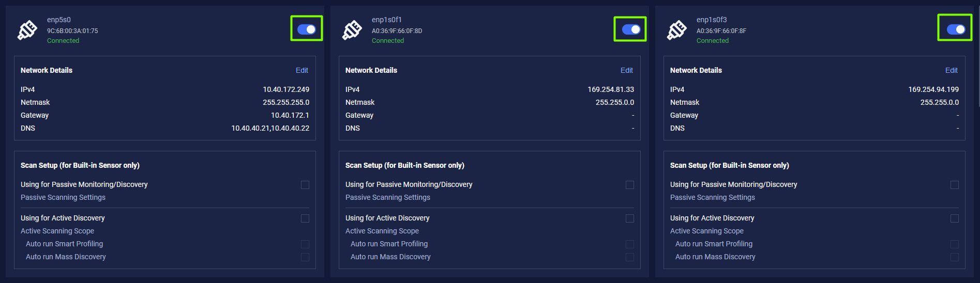Image resolution: width=980 pixels, height=283 pixels.
Task: Check Auto run Smart Profiling for enp1s0f1
Action: tap(630, 244)
